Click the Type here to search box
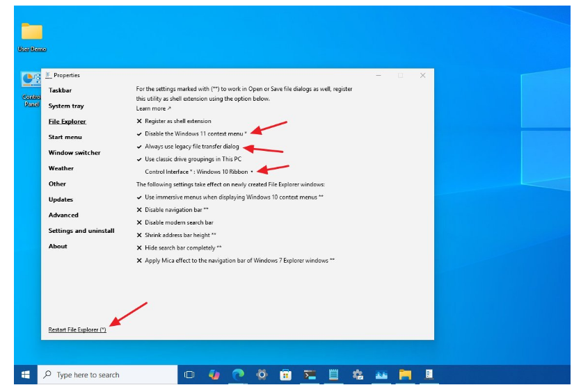Viewport: 581px width, 392px height. (x=104, y=375)
